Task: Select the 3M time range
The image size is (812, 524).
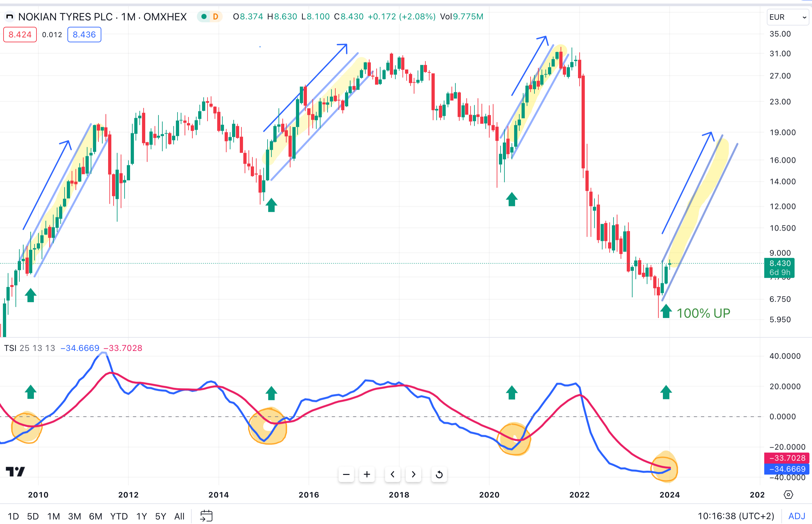Action: pyautogui.click(x=75, y=517)
